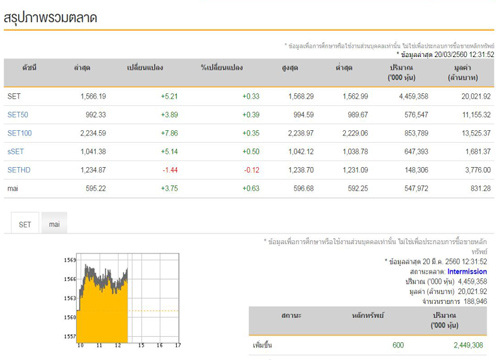Click SET last value 1,566.19

tap(93, 96)
